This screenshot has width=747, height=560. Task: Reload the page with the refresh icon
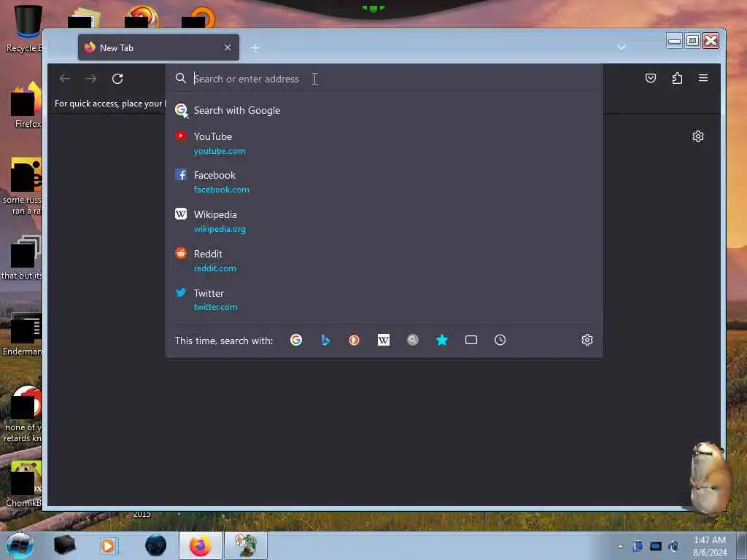click(117, 79)
